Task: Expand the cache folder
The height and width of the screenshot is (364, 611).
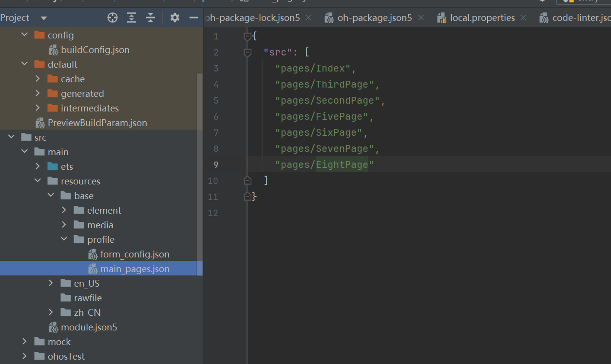Action: 38,79
